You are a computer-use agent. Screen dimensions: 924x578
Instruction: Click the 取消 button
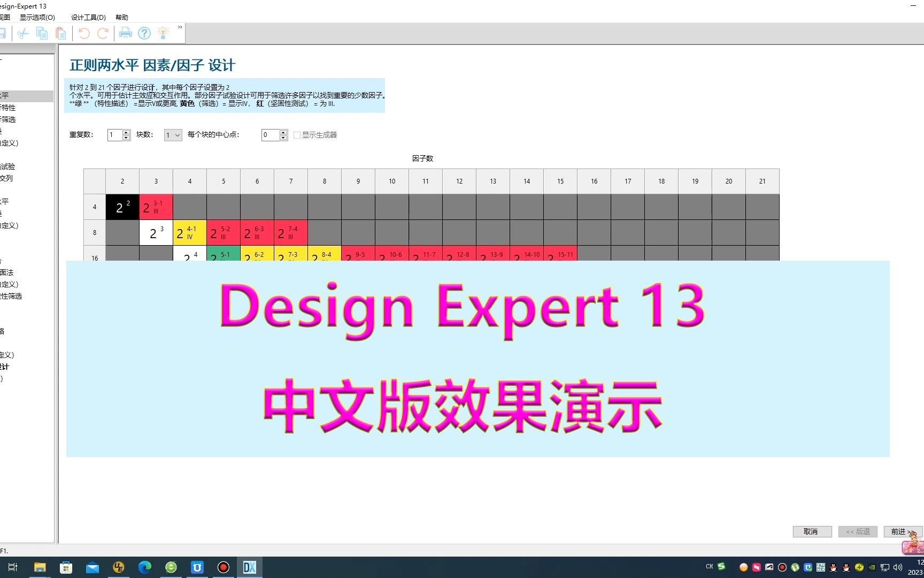click(x=812, y=531)
